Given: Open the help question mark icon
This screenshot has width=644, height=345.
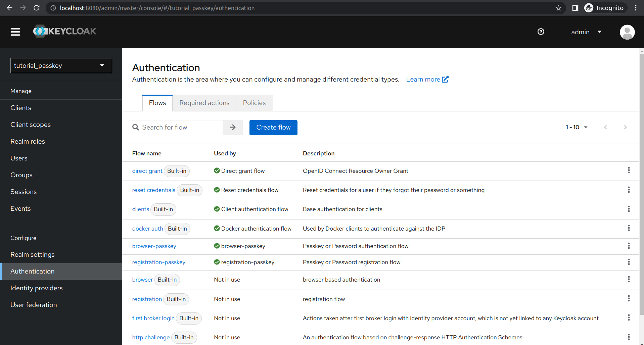Looking at the screenshot, I should (541, 32).
